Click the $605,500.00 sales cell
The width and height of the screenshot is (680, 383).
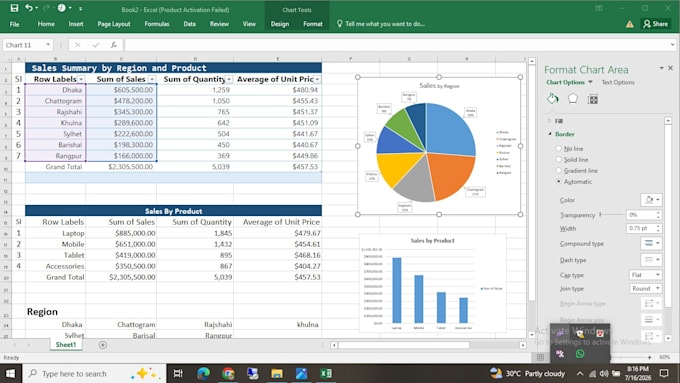click(x=121, y=90)
